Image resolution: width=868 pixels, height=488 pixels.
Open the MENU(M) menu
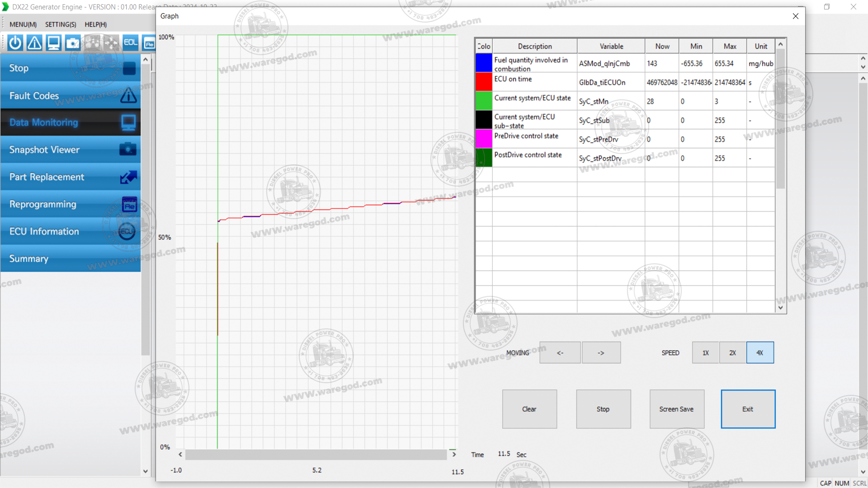(x=23, y=24)
